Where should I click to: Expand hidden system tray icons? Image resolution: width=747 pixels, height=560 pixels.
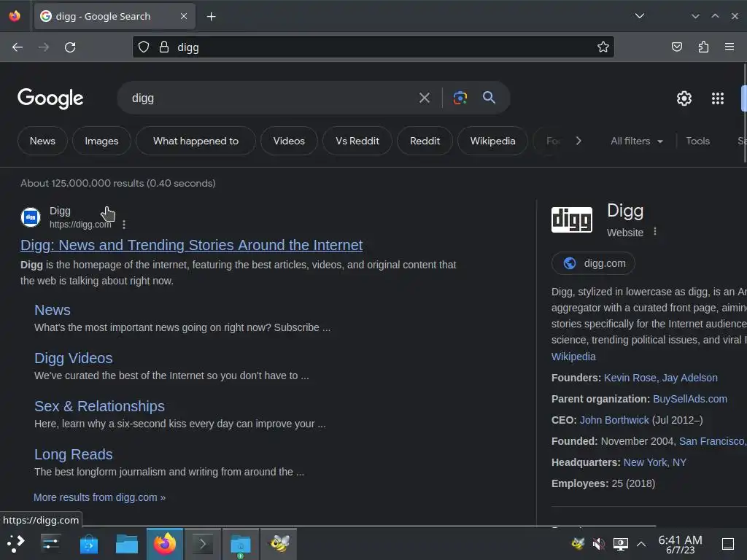click(641, 544)
